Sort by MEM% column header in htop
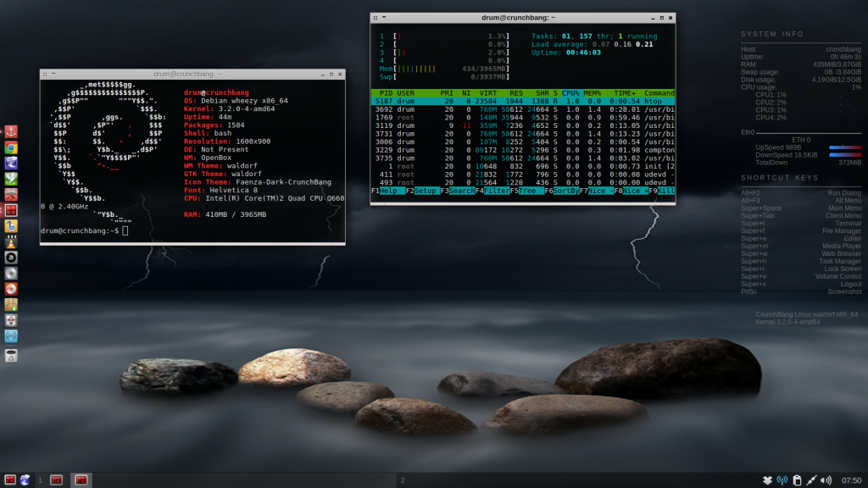868x488 pixels. [593, 92]
